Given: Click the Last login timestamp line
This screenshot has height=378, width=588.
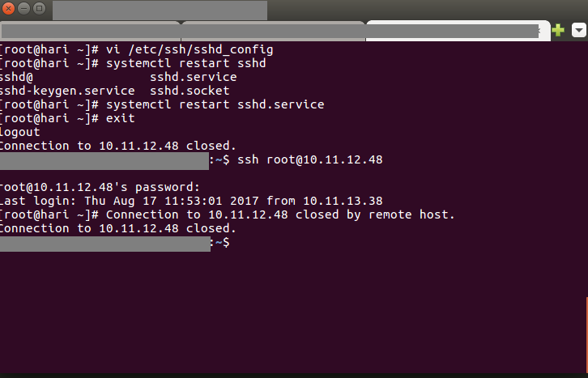Looking at the screenshot, I should (x=191, y=201).
